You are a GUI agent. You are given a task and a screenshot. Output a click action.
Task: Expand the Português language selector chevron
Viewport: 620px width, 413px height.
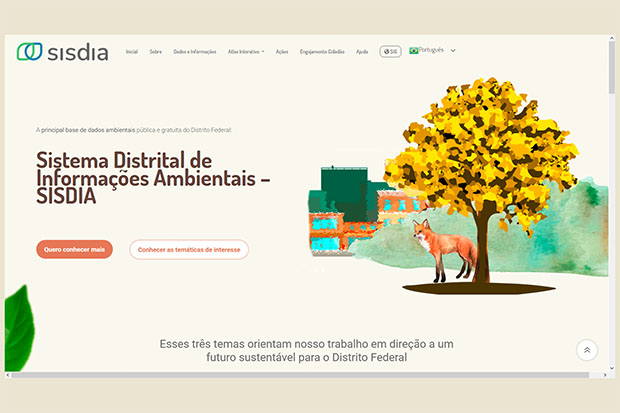pos(453,51)
